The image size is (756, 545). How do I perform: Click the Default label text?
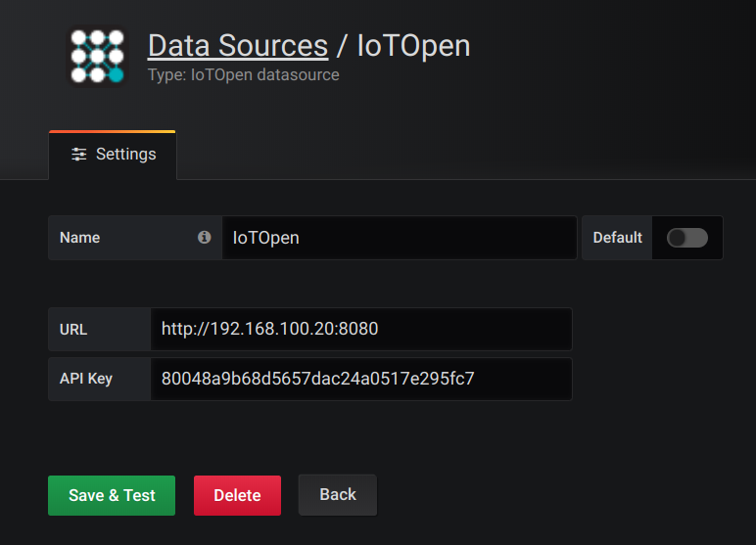click(x=618, y=238)
